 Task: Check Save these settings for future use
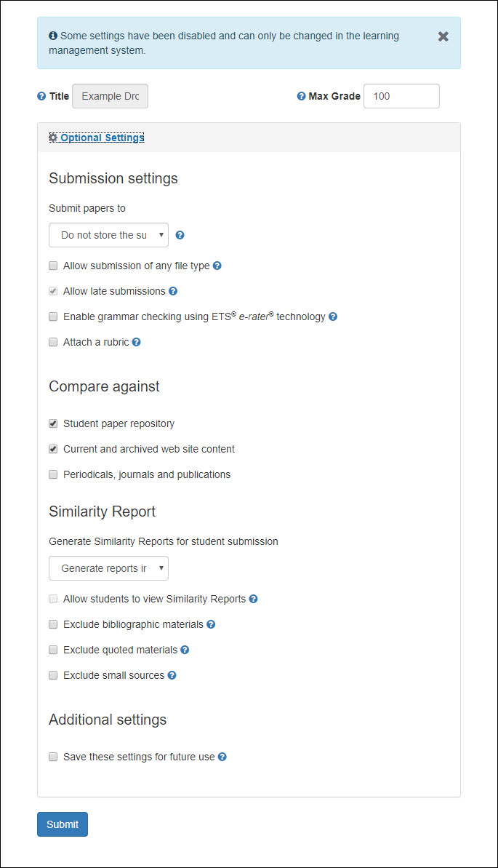tap(52, 756)
